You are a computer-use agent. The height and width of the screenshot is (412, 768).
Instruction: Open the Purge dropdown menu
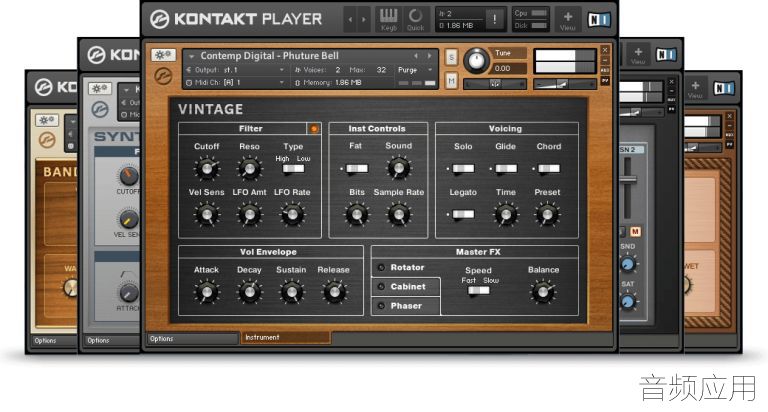tap(415, 70)
